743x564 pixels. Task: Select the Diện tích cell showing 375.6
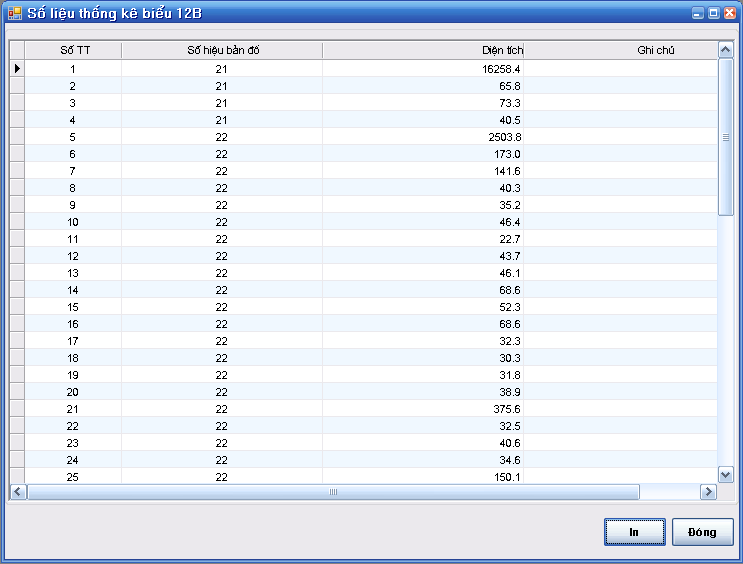coord(423,409)
